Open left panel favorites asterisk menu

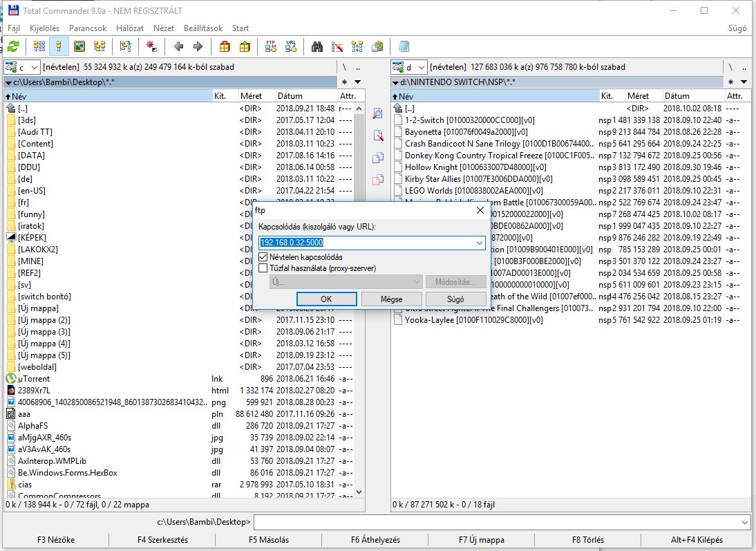[x=344, y=82]
